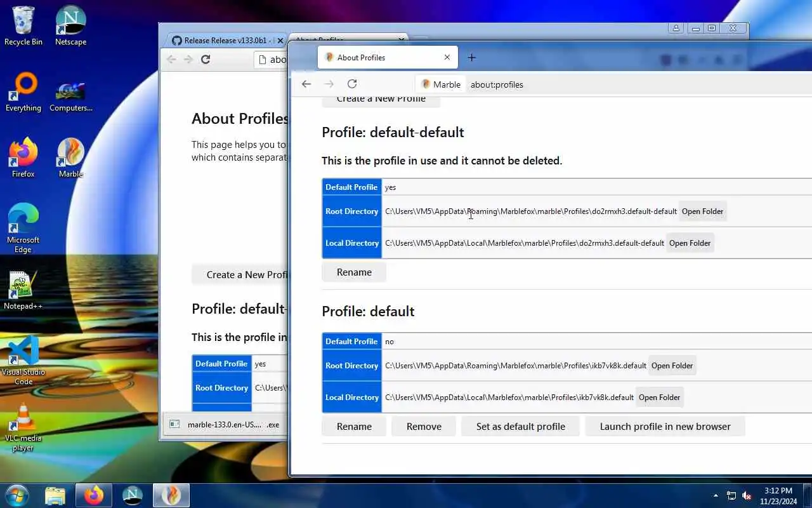The image size is (812, 508).
Task: Click the Windows Start button
Action: pyautogui.click(x=17, y=495)
